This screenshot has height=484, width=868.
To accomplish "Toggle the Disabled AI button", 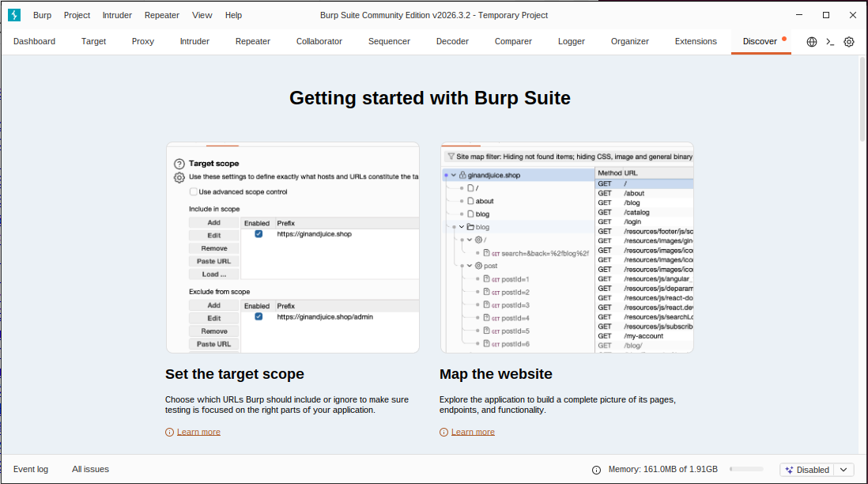I will click(x=807, y=470).
